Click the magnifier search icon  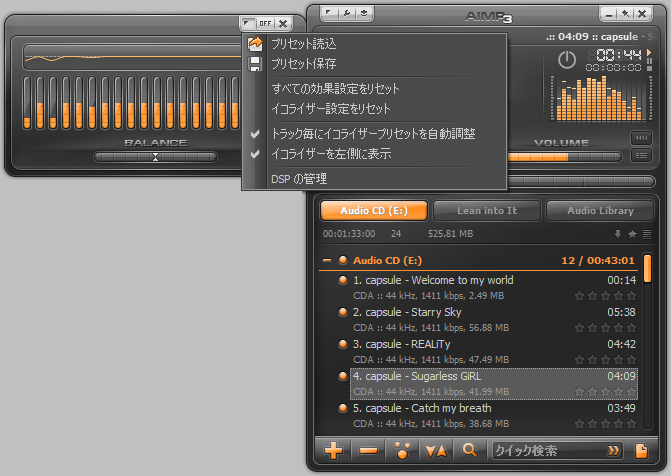tap(470, 451)
